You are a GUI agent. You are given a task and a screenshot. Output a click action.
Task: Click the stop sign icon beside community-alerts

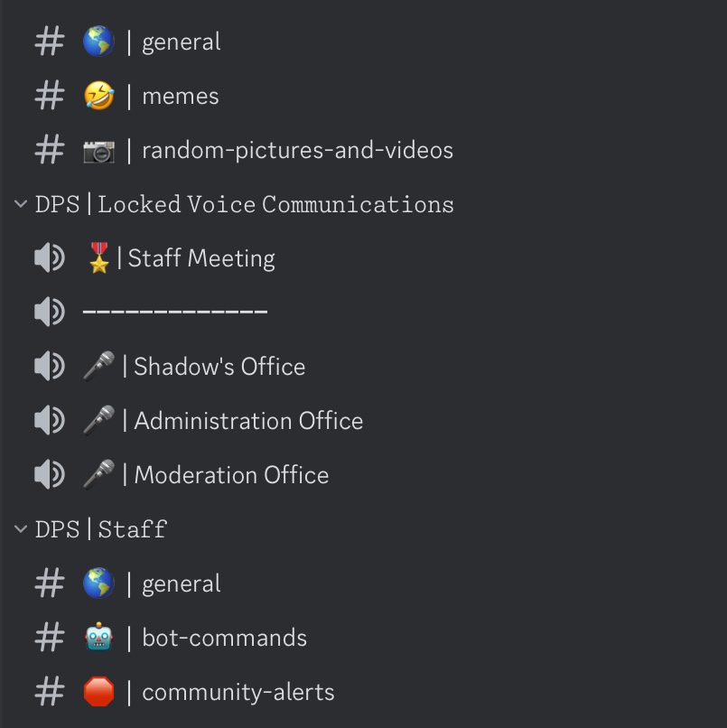[98, 692]
